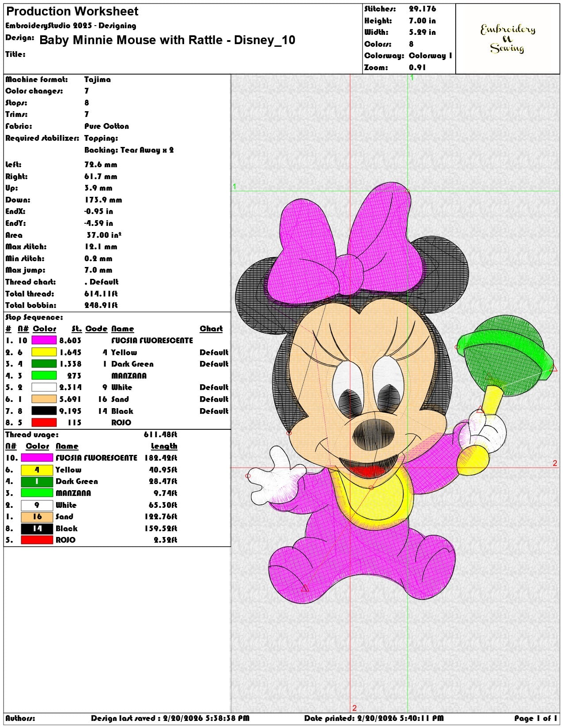Click the Stitches value 29.176

tap(422, 9)
